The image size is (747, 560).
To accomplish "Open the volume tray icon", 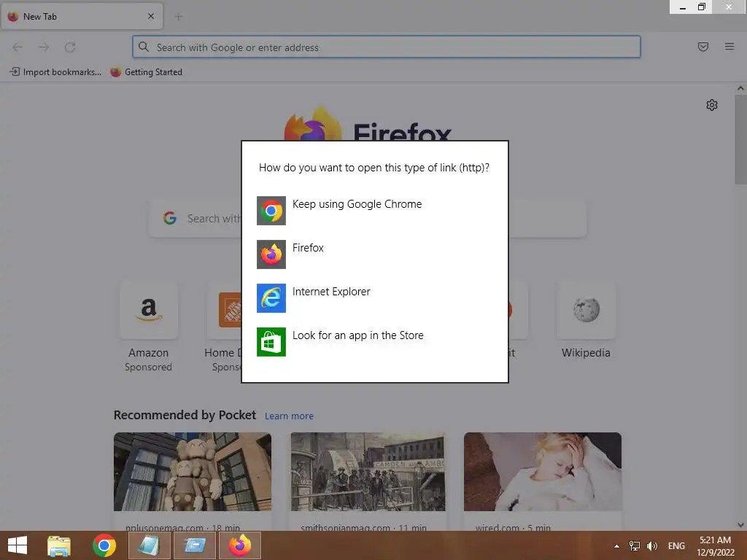I will coord(651,545).
